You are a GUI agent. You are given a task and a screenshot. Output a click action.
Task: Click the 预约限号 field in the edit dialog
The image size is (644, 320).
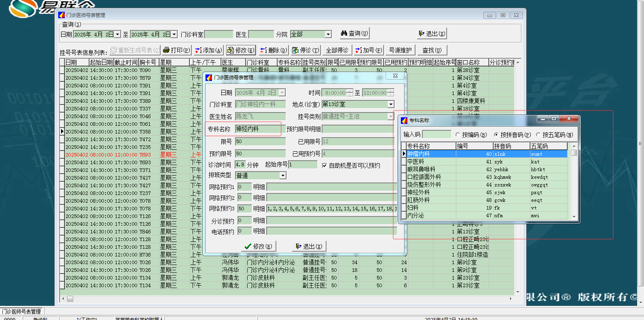261,154
